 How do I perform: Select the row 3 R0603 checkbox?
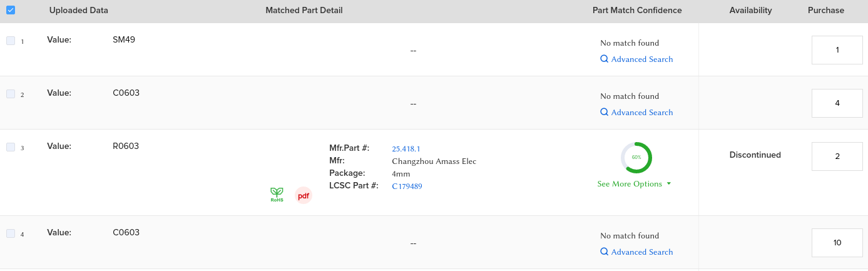click(x=11, y=147)
